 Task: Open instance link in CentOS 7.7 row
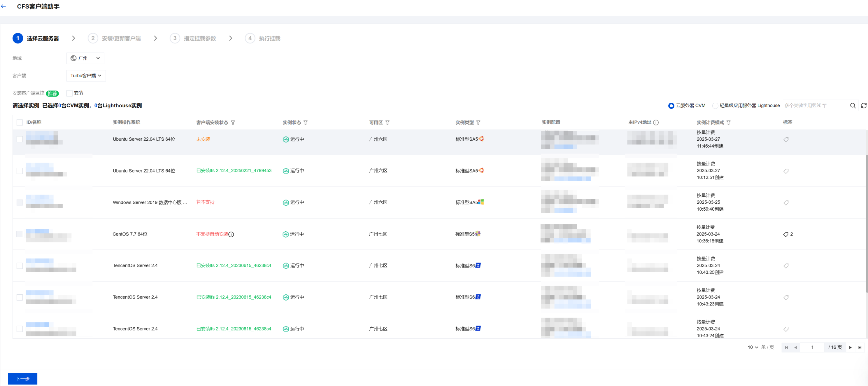click(x=37, y=231)
